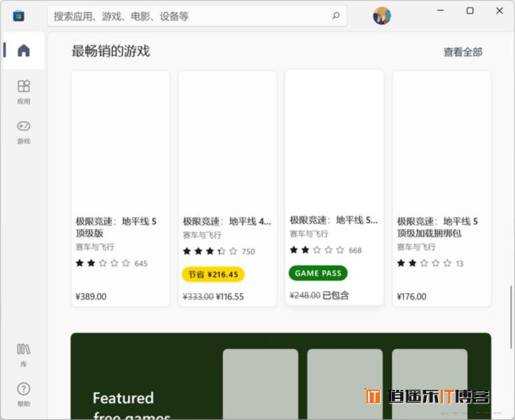Click the search magnifier icon

click(336, 16)
